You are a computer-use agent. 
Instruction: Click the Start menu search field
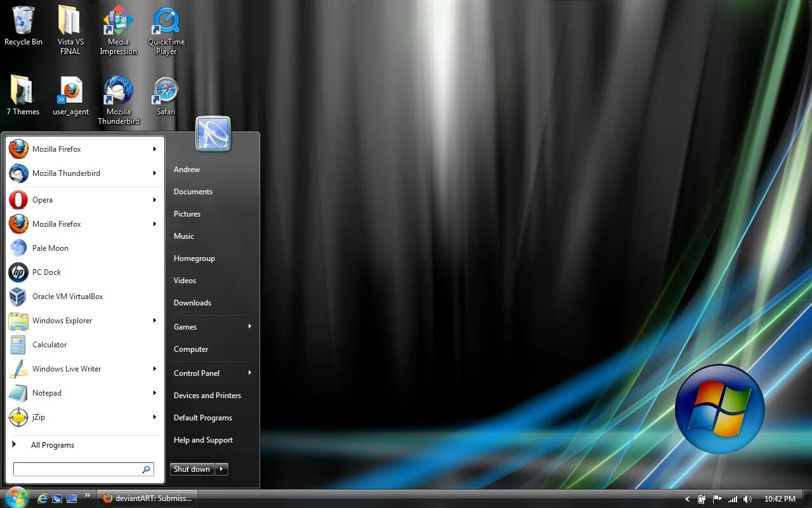pos(83,469)
